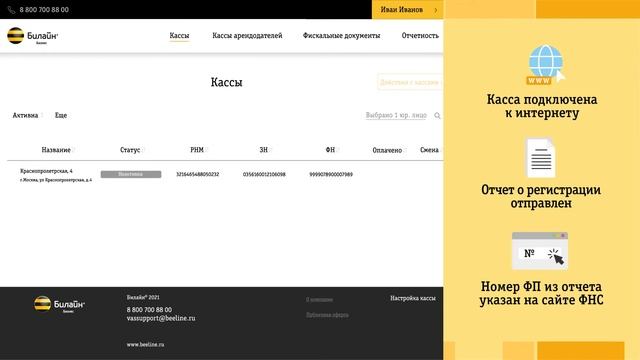
Task: Sort by Оплачено column header
Action: click(387, 150)
